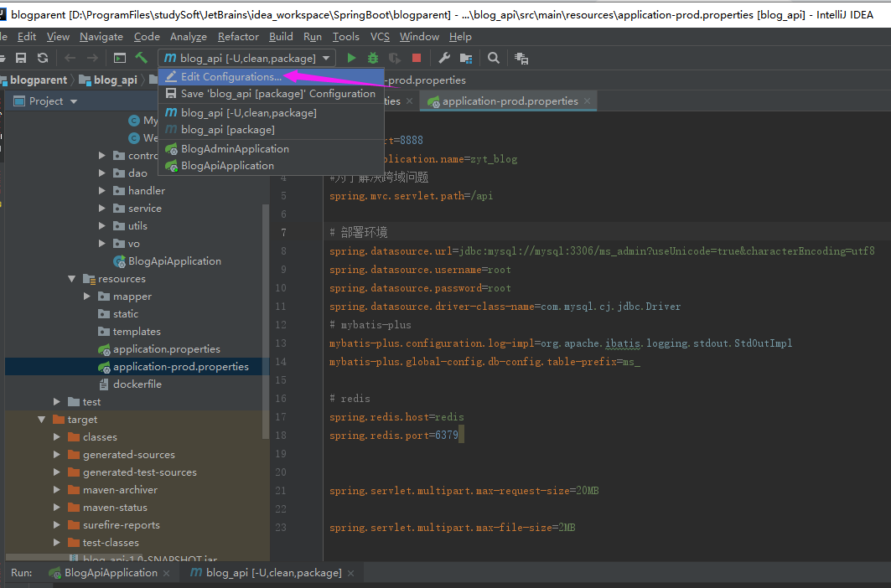
Task: Click spring.redis.port=6379 line in editor
Action: tap(394, 436)
